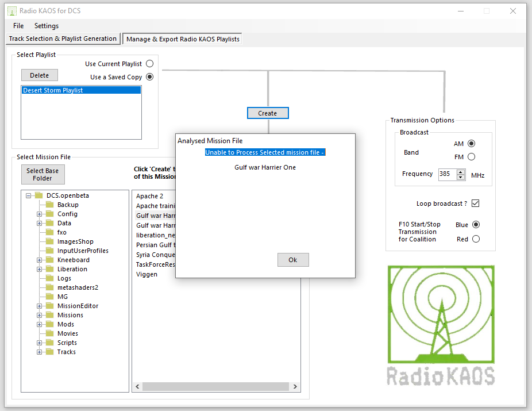Screen dimensions: 532x411
Task: Collapse the DCS.openbeta tree node
Action: 29,195
